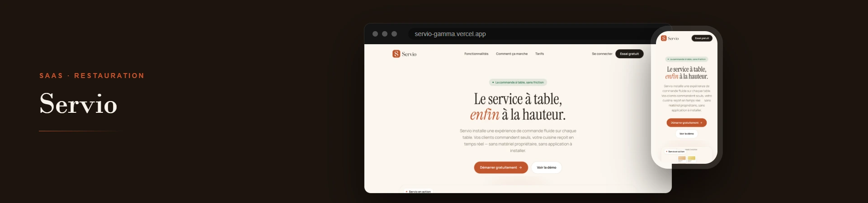
Task: Click the Servio logo in the mobile mockup
Action: (670, 38)
